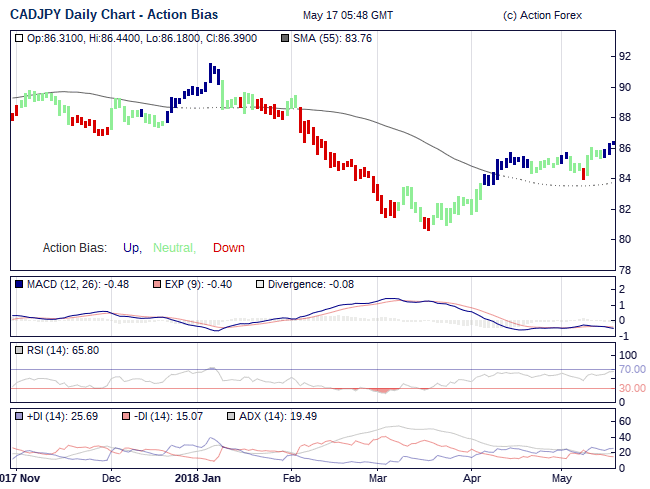This screenshot has width=650, height=489.
Task: Click the -DI (14): 15.07 label
Action: (168, 416)
